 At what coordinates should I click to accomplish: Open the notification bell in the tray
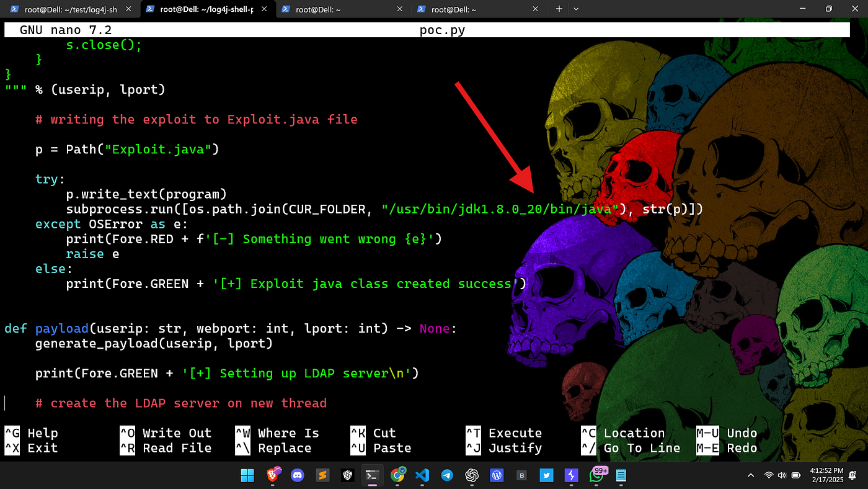click(852, 476)
